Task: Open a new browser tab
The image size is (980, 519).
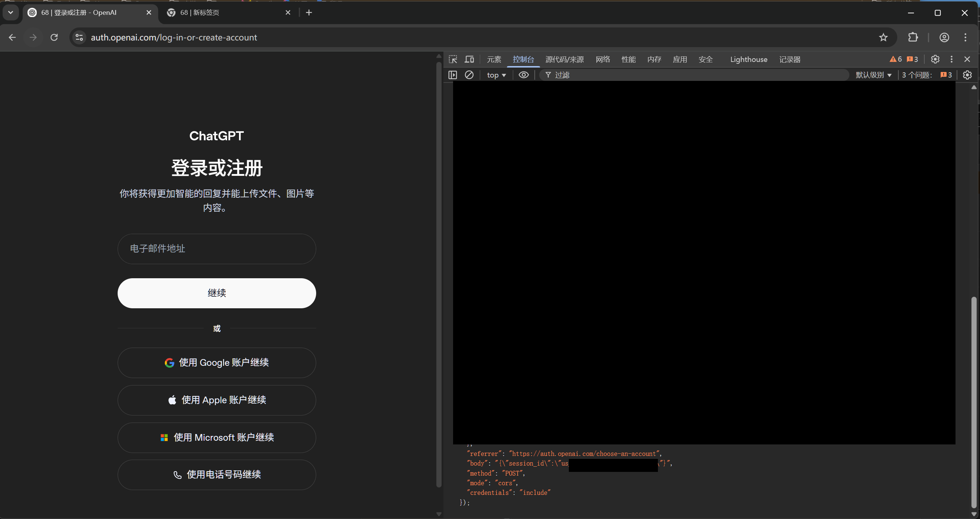Action: click(x=309, y=13)
